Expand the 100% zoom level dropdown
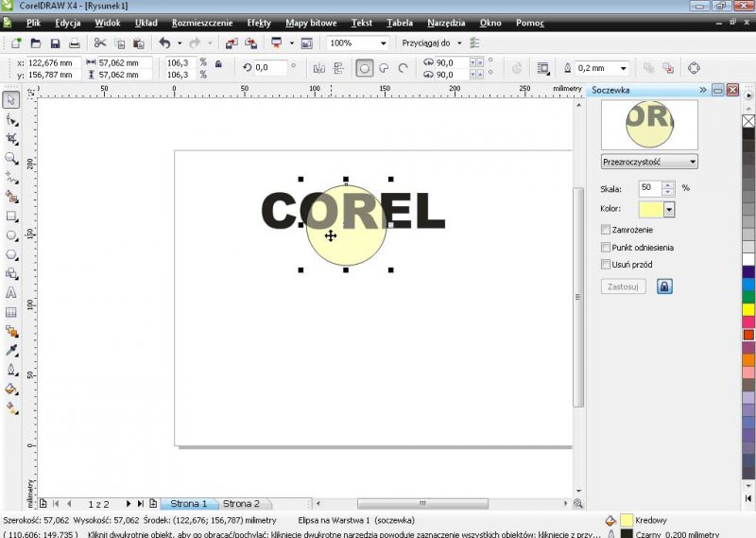Screen dimensions: 756x538 coord(384,43)
